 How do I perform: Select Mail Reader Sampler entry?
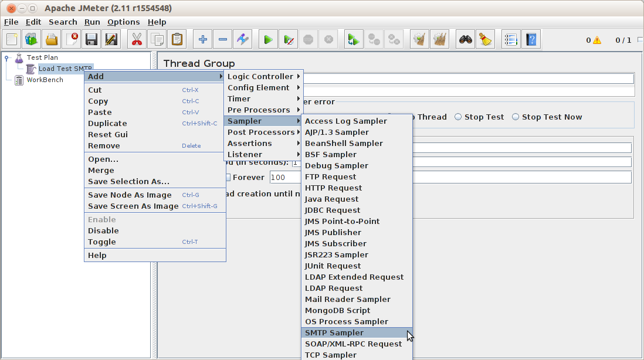pyautogui.click(x=357, y=299)
